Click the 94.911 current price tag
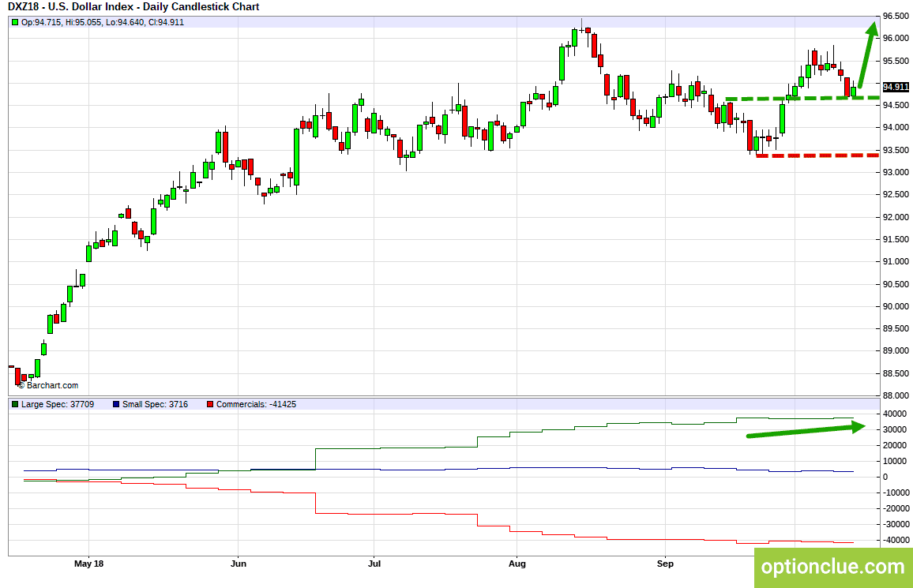913x588 pixels. 896,88
